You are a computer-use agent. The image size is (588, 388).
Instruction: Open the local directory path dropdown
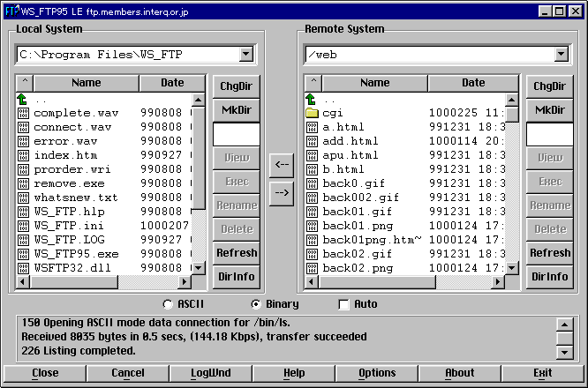(x=246, y=55)
